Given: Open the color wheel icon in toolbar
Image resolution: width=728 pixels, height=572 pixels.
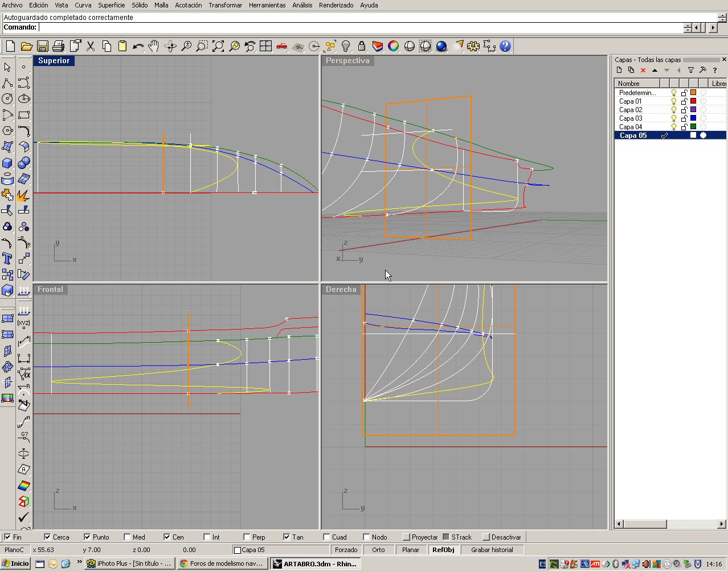Looking at the screenshot, I should click(x=394, y=46).
